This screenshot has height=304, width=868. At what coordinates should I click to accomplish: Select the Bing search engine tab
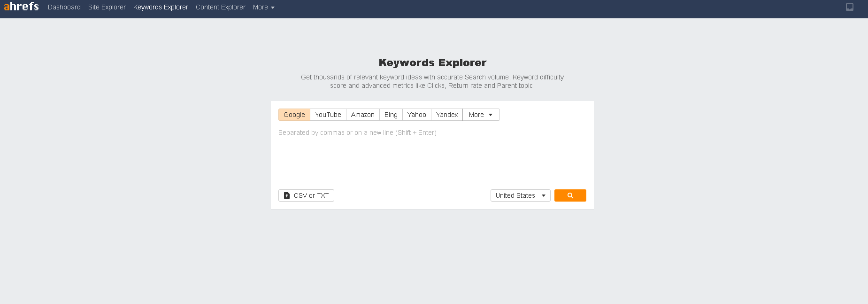click(391, 115)
